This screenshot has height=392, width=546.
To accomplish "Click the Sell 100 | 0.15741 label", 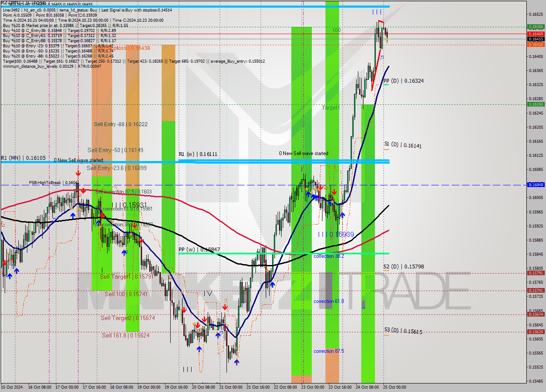I will click(x=126, y=294).
